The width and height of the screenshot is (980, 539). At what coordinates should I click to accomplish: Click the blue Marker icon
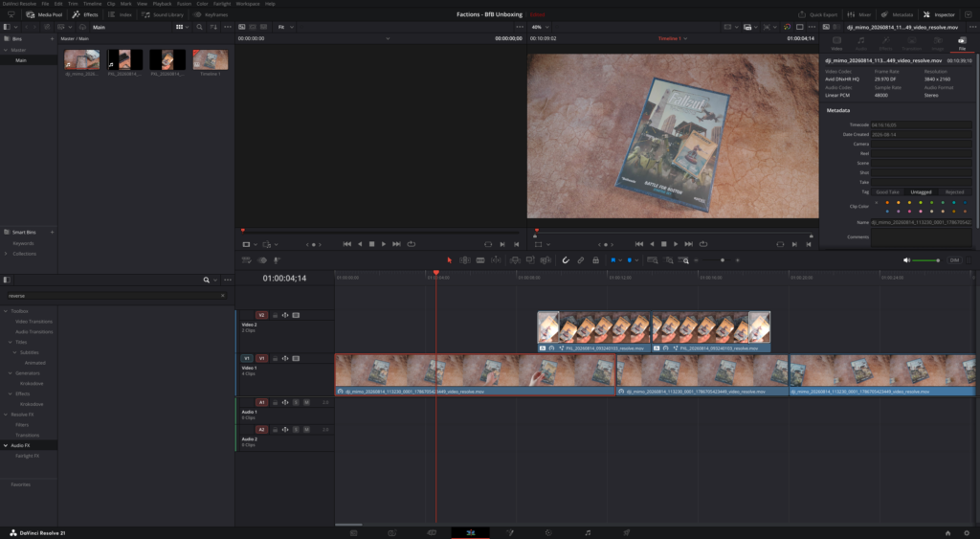[x=630, y=260]
